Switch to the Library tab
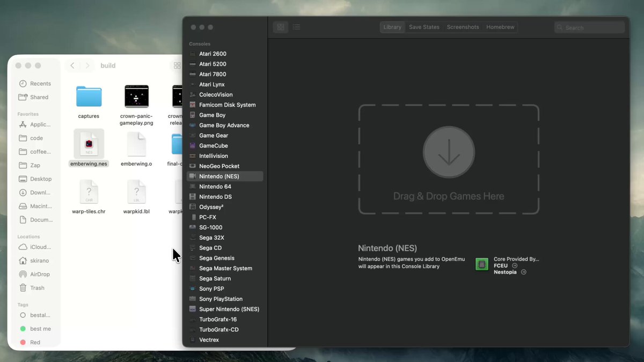Screen dimensions: 644x362 click(x=392, y=27)
